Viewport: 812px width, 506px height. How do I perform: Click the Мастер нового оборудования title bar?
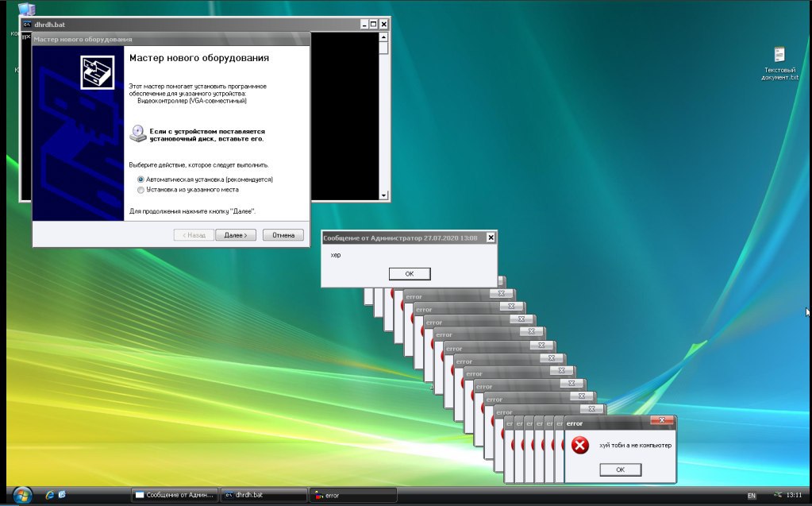pyautogui.click(x=171, y=39)
